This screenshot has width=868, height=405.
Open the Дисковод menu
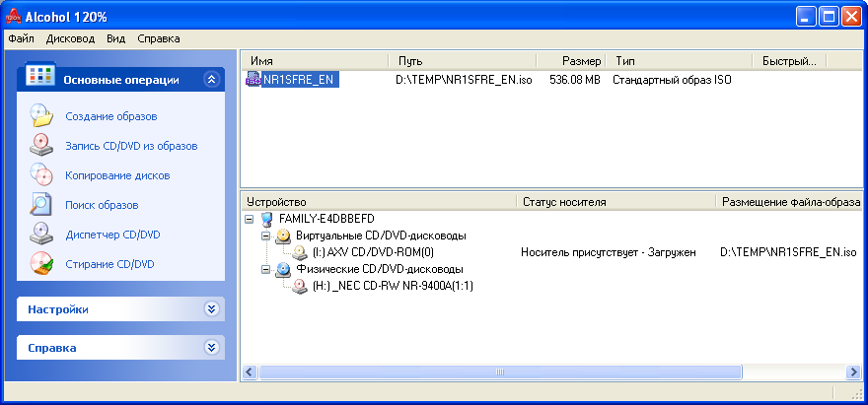pos(70,38)
